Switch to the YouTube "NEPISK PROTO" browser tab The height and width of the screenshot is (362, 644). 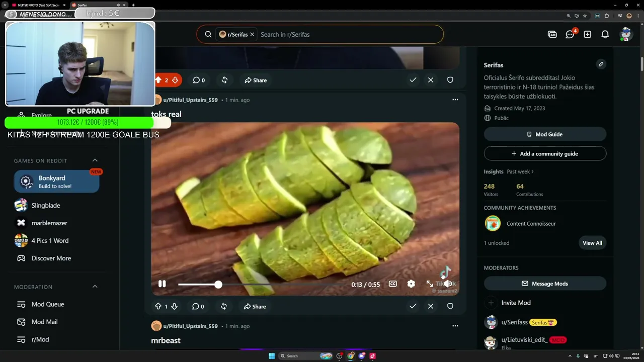pyautogui.click(x=38, y=5)
